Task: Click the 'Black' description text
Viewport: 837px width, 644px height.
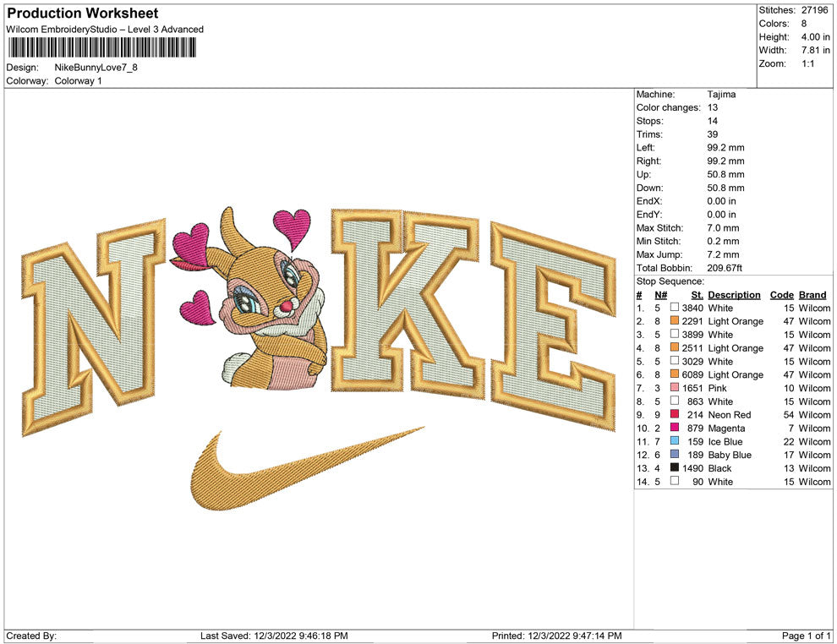Action: (x=719, y=468)
